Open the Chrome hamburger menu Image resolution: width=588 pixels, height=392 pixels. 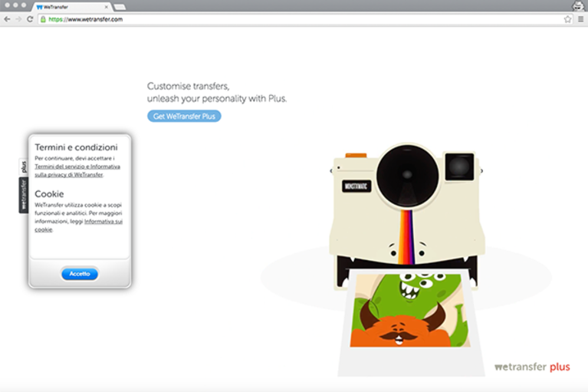[x=580, y=19]
